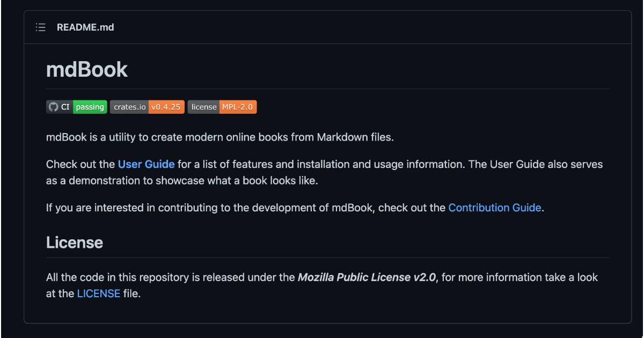Click the line about demonstration to showcase a book
The height and width of the screenshot is (338, 644).
[182, 181]
